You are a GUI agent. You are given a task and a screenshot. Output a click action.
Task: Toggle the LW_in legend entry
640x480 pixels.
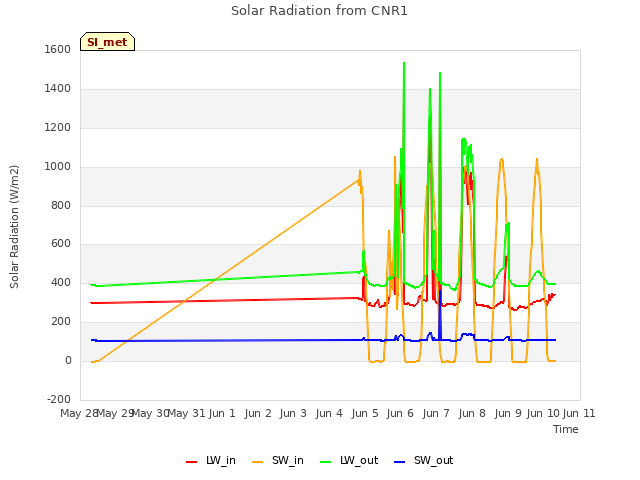click(x=211, y=460)
